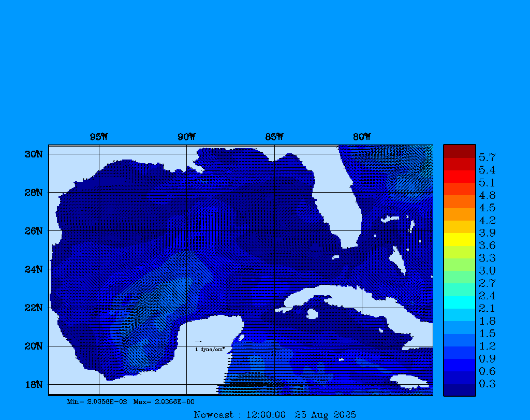Click the Max= 2.0356E+00 value text
The image size is (530, 420).
click(164, 402)
